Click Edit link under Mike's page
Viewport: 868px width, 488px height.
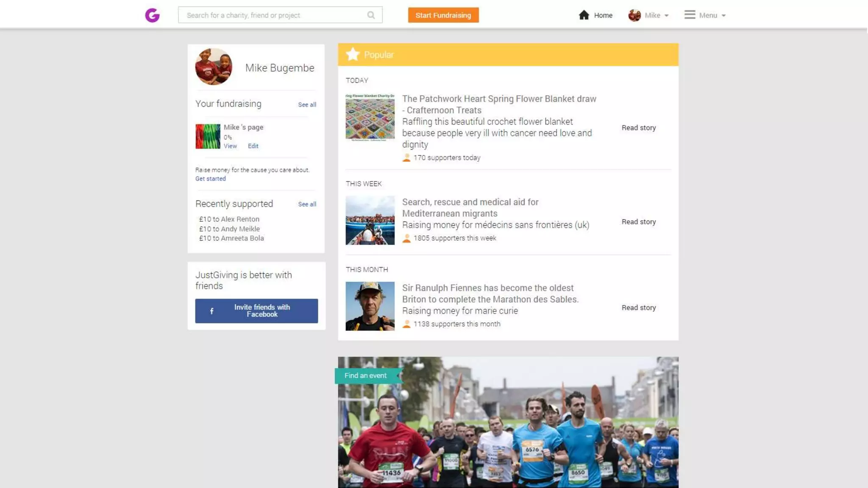(253, 146)
